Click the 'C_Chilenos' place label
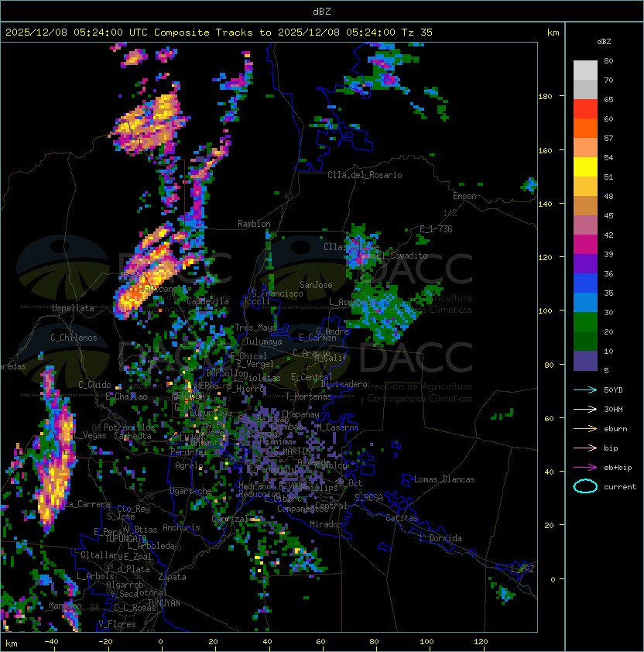 (74, 338)
